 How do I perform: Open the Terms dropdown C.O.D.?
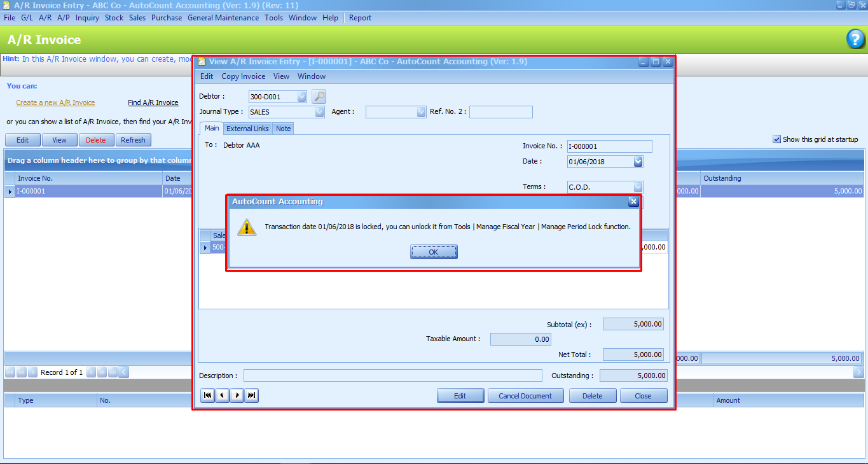click(638, 187)
